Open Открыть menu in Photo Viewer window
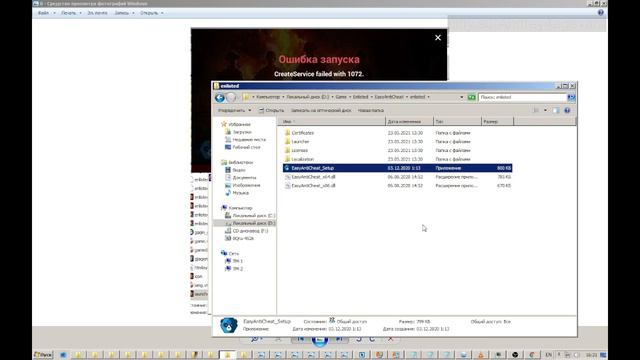 point(151,13)
